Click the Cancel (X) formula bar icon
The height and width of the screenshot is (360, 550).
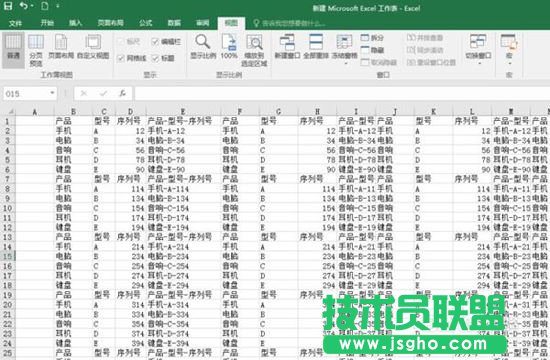point(83,93)
